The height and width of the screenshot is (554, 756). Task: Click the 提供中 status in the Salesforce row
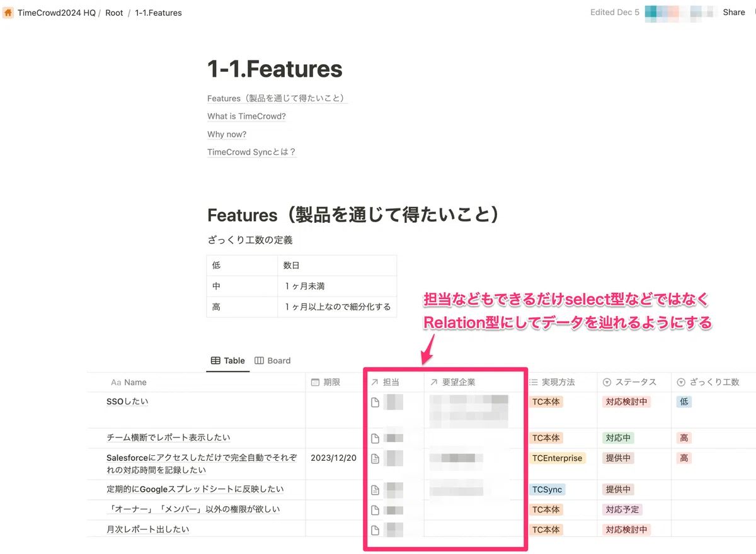[618, 458]
